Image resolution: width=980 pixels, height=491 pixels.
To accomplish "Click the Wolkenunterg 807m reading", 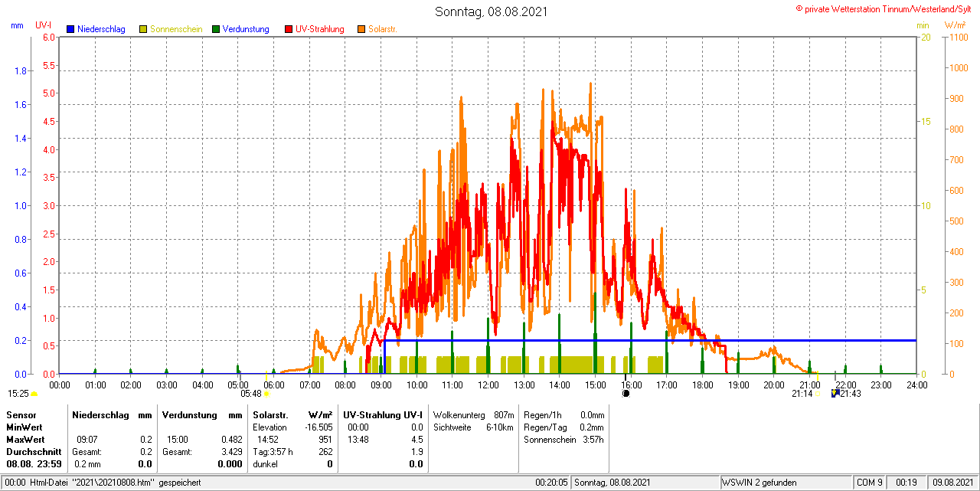I will (473, 414).
